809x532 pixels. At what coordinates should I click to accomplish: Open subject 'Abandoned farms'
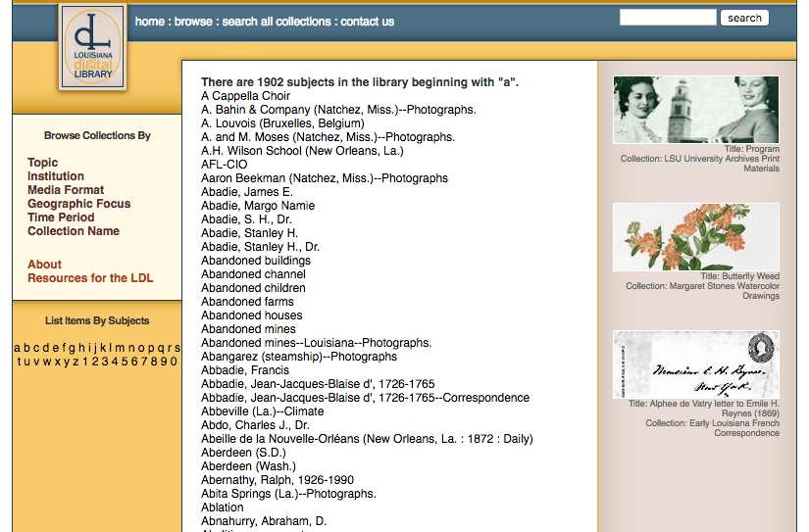[248, 302]
